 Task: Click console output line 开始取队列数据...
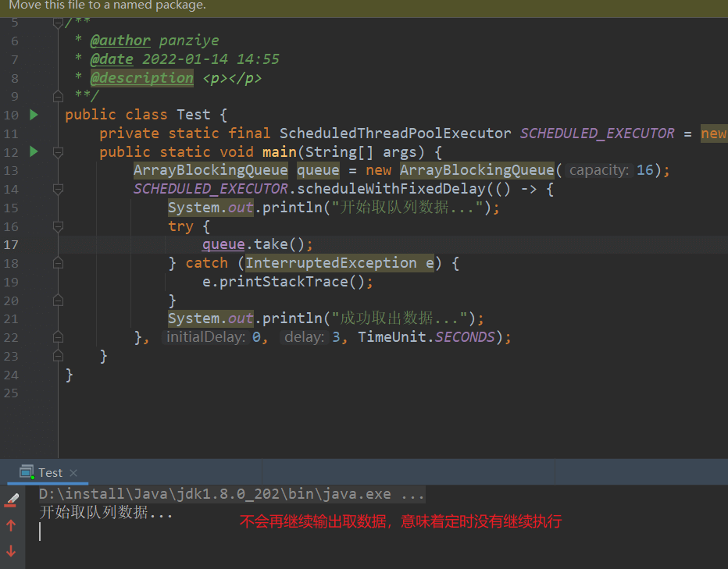[x=106, y=512]
